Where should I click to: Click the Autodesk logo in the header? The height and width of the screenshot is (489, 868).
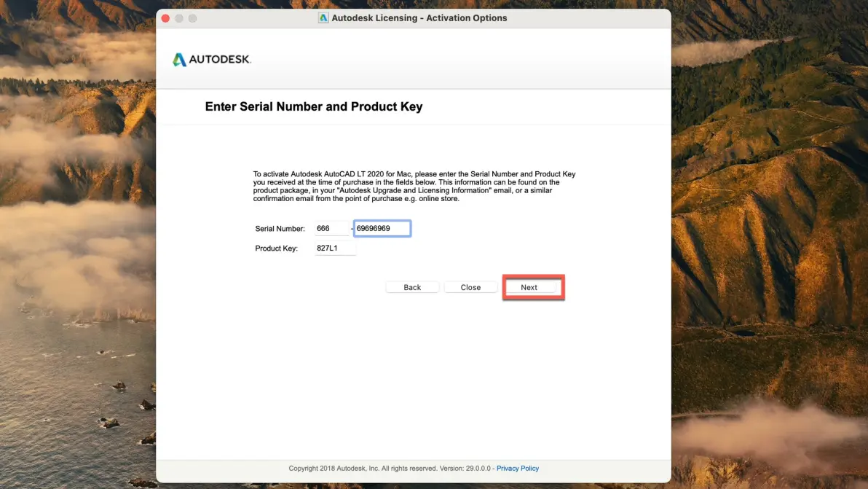pos(211,59)
